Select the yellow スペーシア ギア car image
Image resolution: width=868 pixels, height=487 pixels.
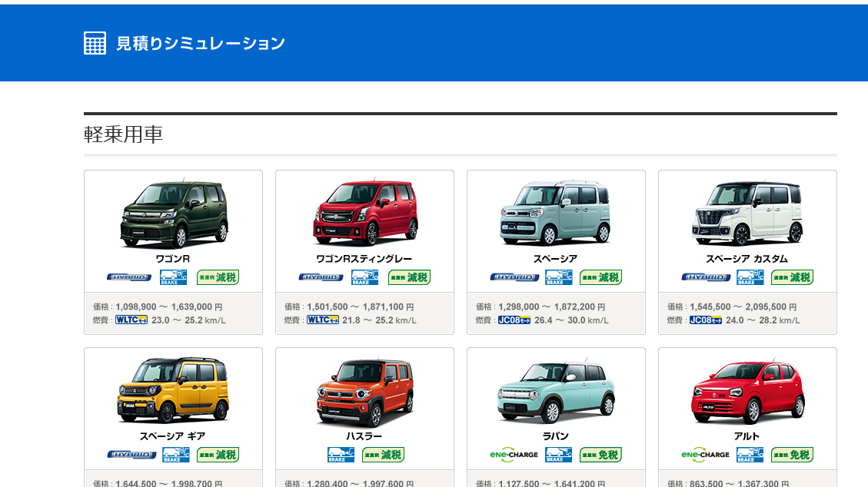coord(173,390)
